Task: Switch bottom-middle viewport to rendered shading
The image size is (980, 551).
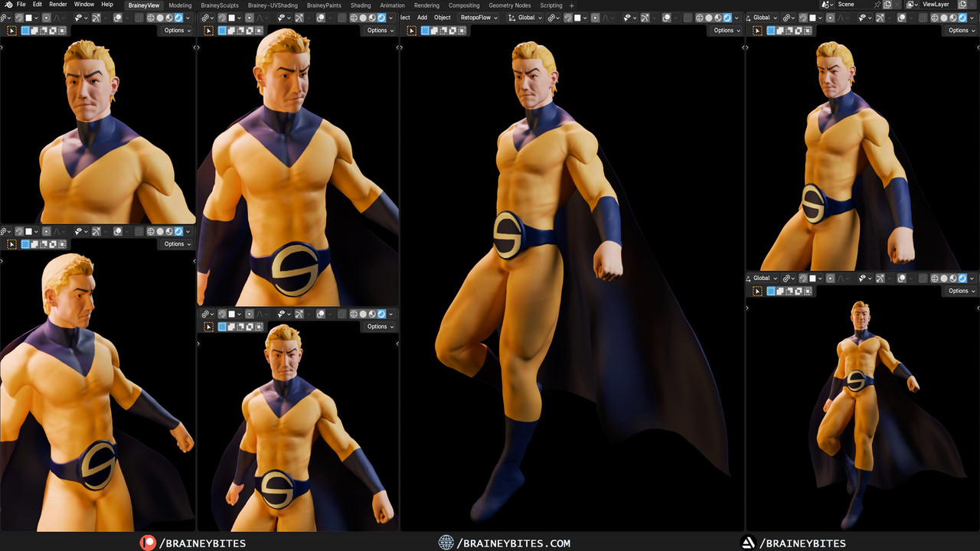Action: (381, 314)
